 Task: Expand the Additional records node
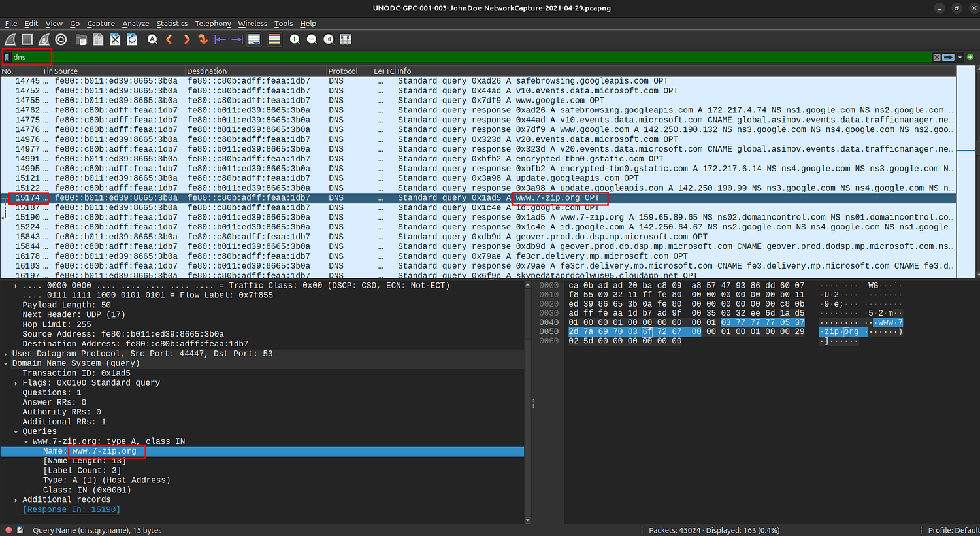point(16,500)
